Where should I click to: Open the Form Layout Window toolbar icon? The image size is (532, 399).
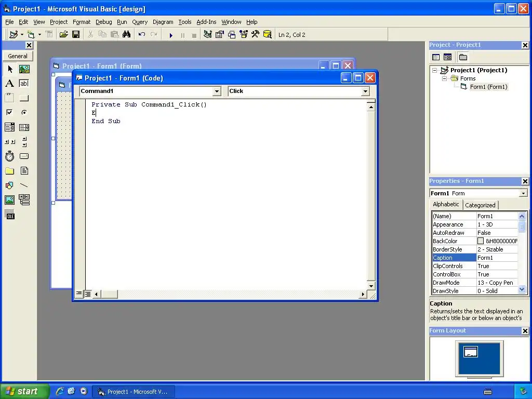(x=232, y=35)
